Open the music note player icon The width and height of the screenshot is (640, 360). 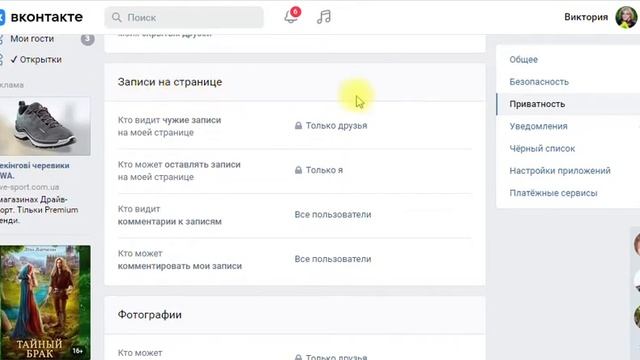(324, 17)
